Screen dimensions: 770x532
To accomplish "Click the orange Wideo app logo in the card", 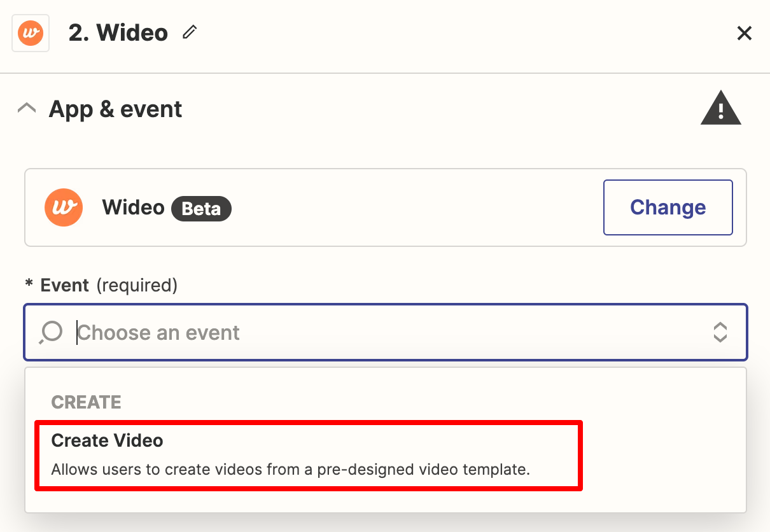I will pyautogui.click(x=64, y=207).
